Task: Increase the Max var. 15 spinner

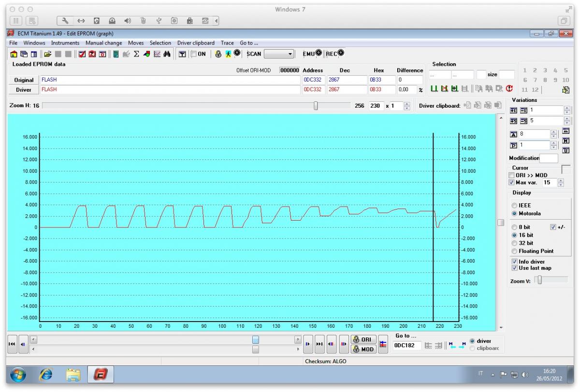Action: [561, 181]
